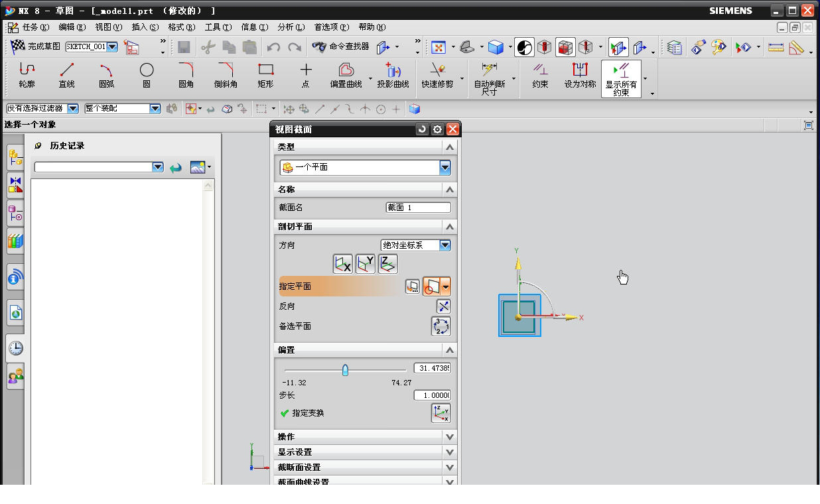The height and width of the screenshot is (504, 820).
Task: Reset the 视图截面 dialog
Action: [422, 129]
